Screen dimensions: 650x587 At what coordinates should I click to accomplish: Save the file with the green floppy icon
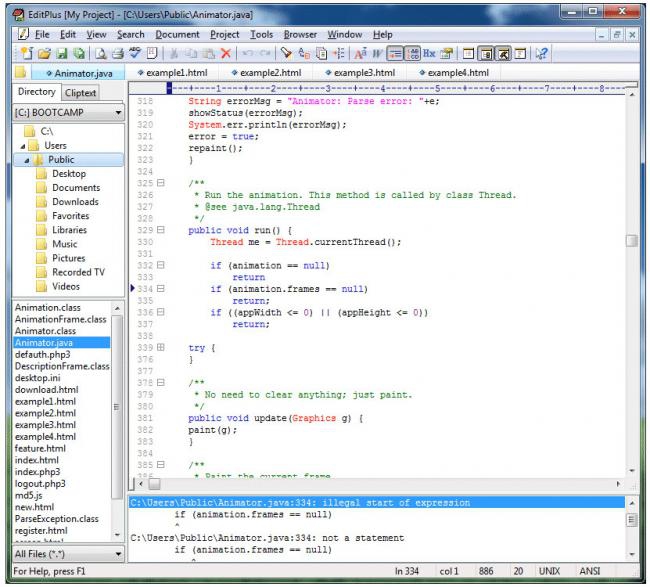(61, 53)
